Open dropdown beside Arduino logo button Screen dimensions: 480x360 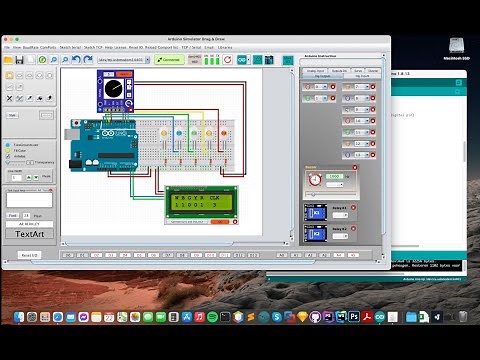tap(249, 60)
